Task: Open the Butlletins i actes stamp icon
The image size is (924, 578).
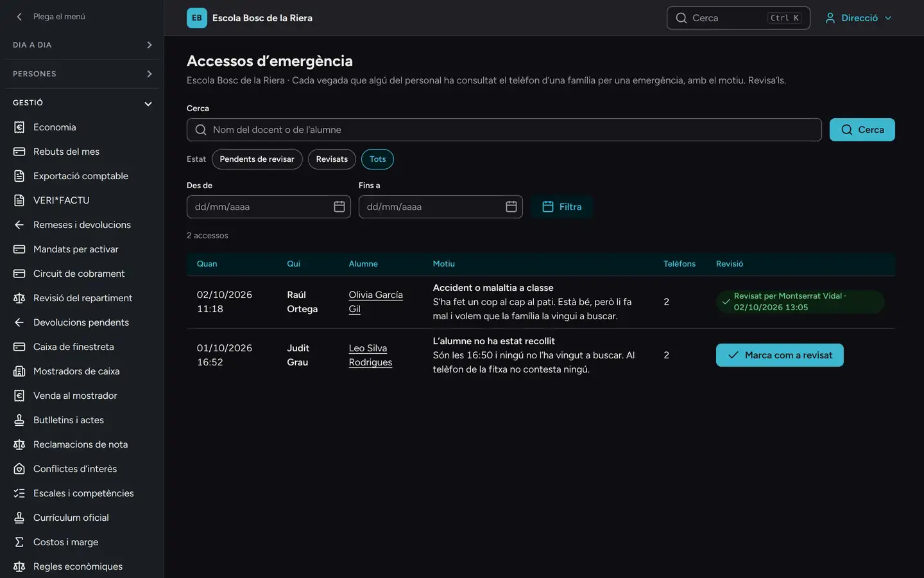Action: (x=19, y=420)
